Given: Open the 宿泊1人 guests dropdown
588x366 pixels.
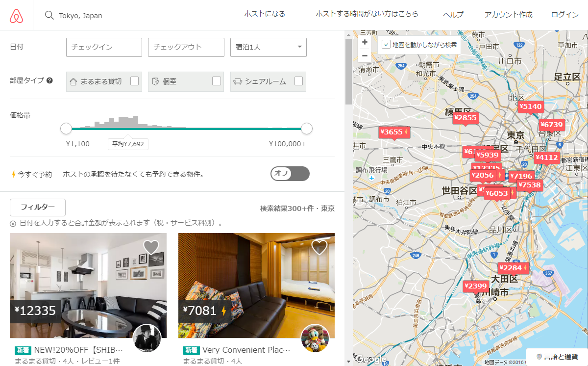Looking at the screenshot, I should point(269,47).
